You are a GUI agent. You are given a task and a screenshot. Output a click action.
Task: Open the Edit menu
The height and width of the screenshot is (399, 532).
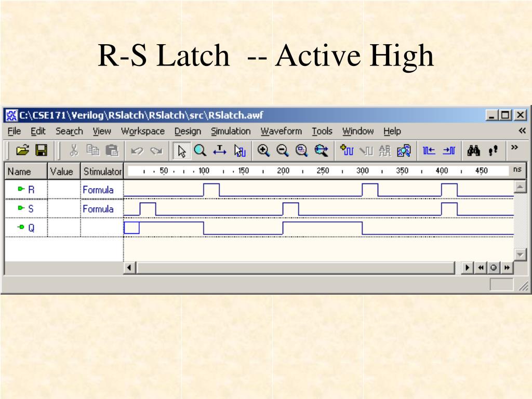(38, 131)
